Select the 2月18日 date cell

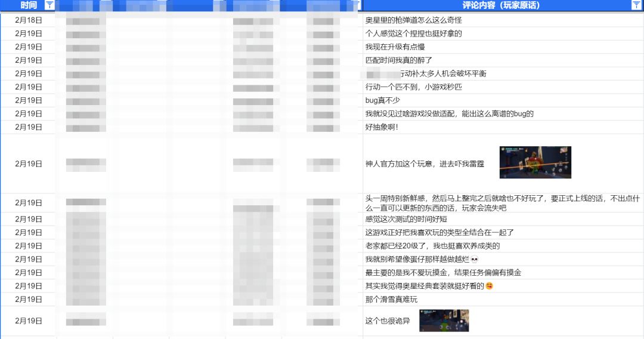pos(29,20)
